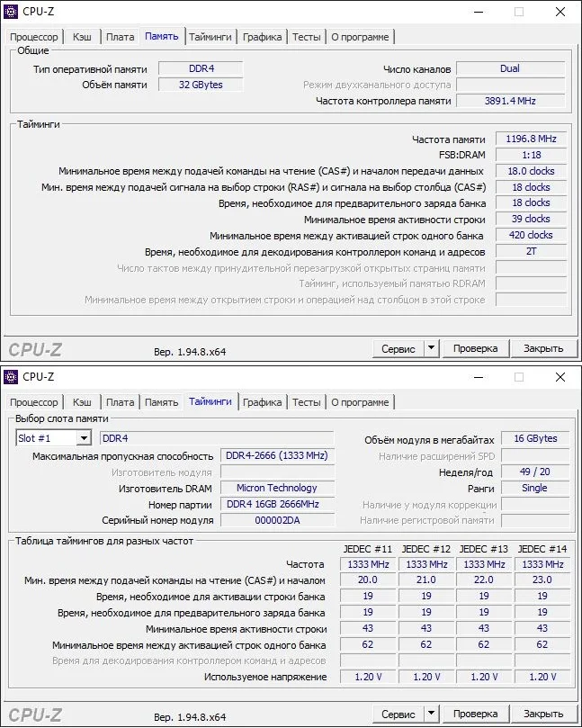This screenshot has height=728, width=582.
Task: Click Проверка button in upper window
Action: click(475, 348)
